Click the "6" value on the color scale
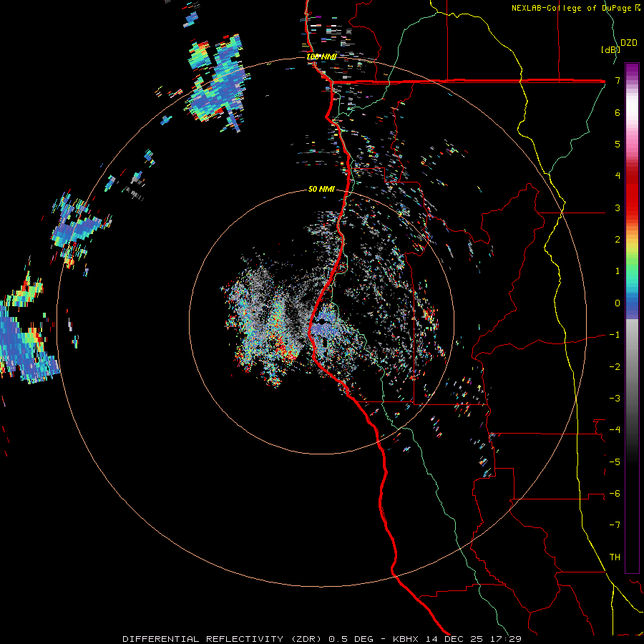The height and width of the screenshot is (644, 644). click(x=618, y=112)
